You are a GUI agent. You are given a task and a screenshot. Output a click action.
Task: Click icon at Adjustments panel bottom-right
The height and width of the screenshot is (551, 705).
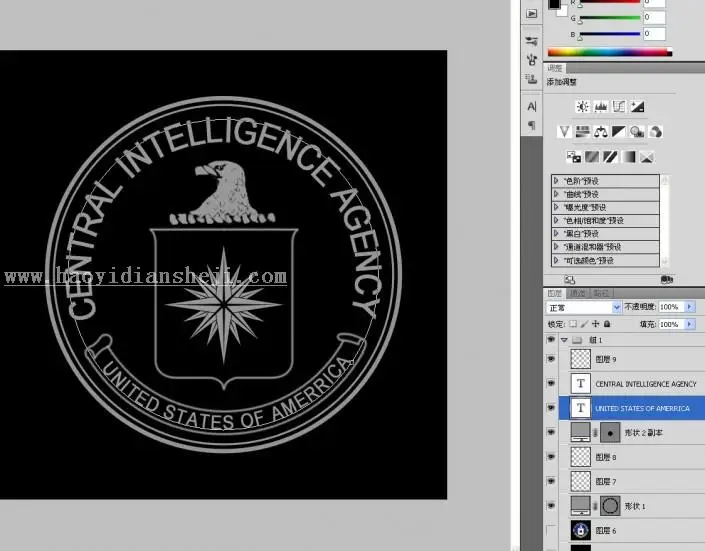667,280
